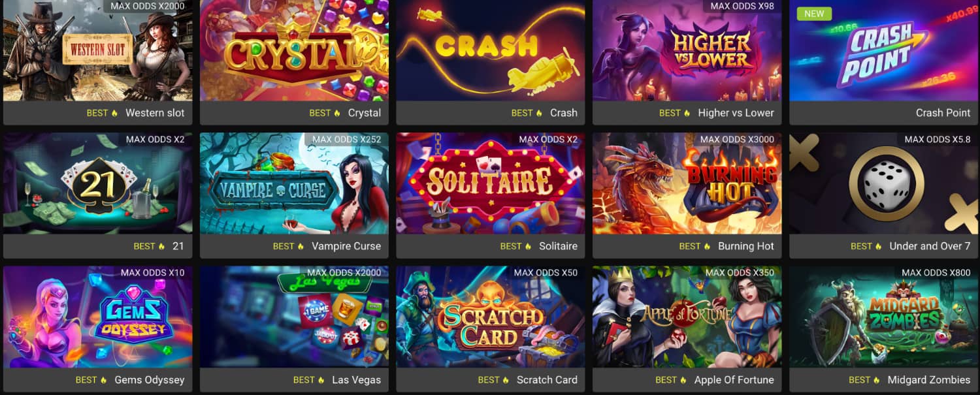Viewport: 980px width, 395px height.
Task: Click the dice icon for Under and Over 7
Action: (886, 183)
